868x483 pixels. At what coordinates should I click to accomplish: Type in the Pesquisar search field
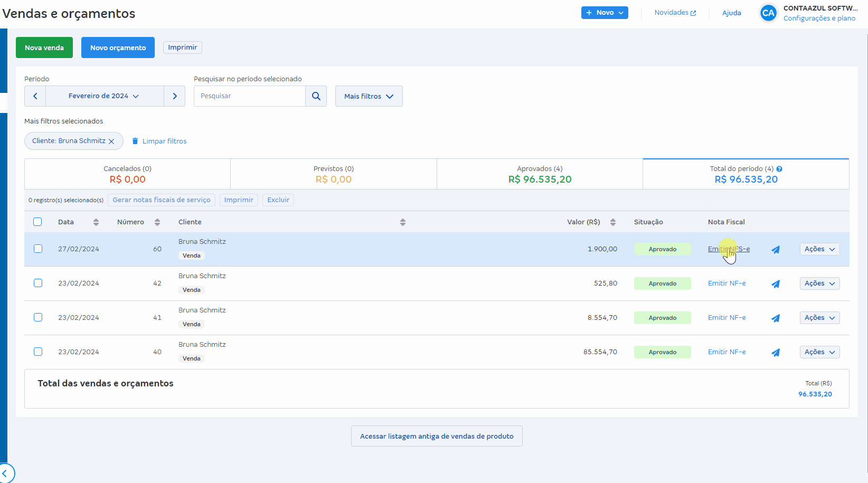(249, 96)
